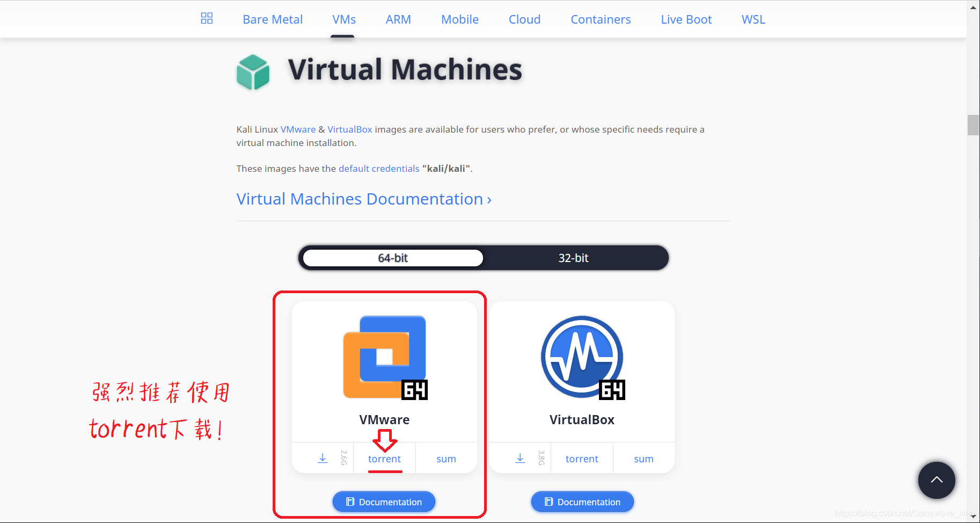Open the Mobile tab
This screenshot has height=523, width=980.
pyautogui.click(x=460, y=19)
